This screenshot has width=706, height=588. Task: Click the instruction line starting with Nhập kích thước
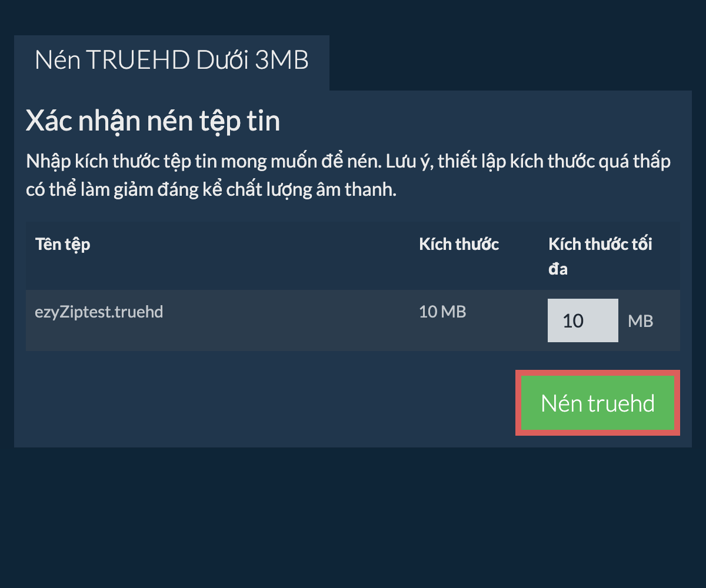(x=348, y=161)
